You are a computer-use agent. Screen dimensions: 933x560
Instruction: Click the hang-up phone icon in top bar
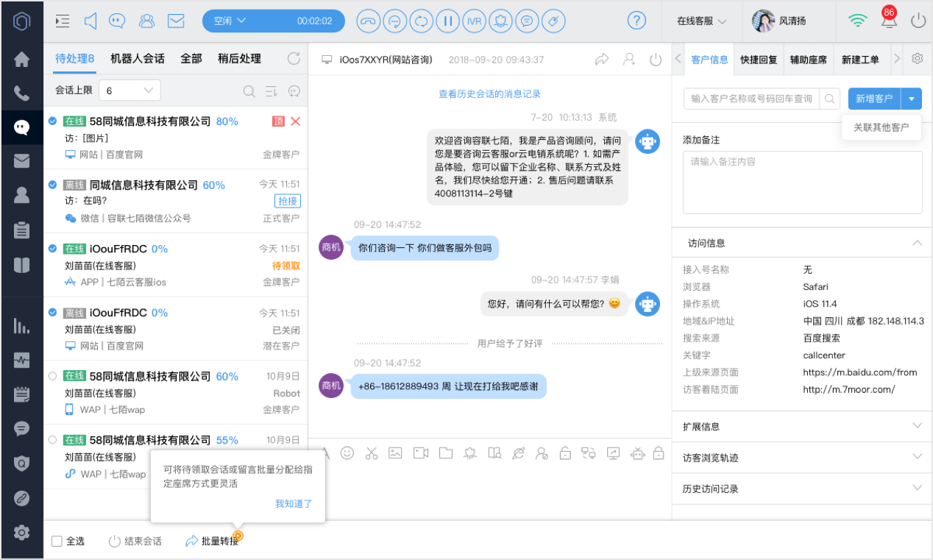pos(368,21)
